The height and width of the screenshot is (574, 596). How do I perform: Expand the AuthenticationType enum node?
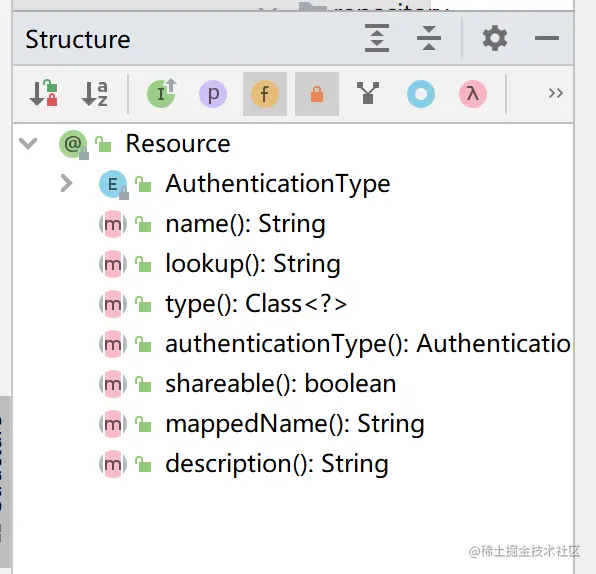[x=67, y=184]
